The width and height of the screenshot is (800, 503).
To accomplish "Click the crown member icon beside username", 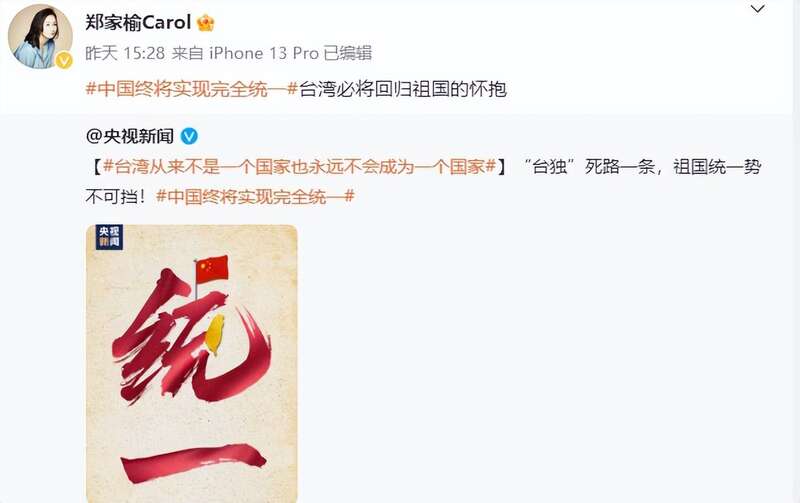I will coord(205,23).
